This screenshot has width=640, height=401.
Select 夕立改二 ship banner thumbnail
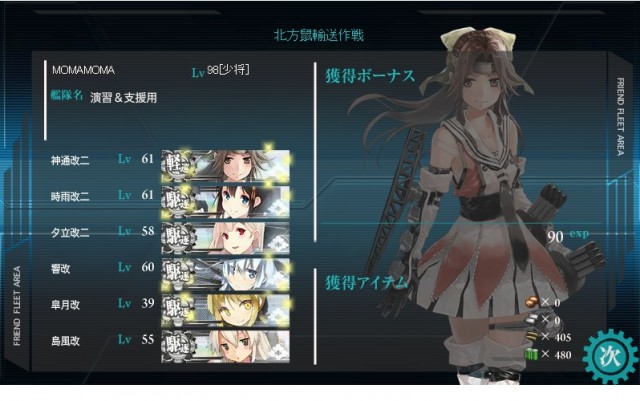click(x=226, y=238)
